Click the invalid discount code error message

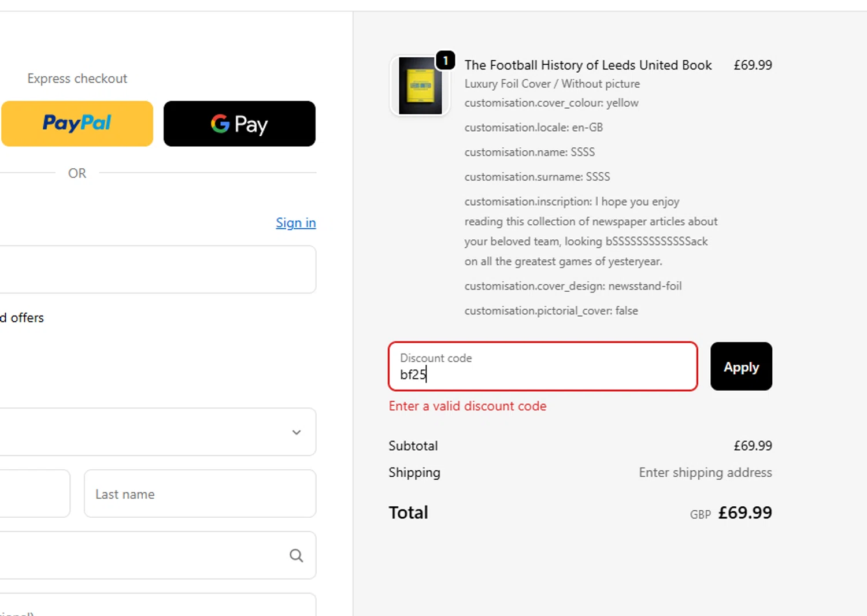point(467,406)
